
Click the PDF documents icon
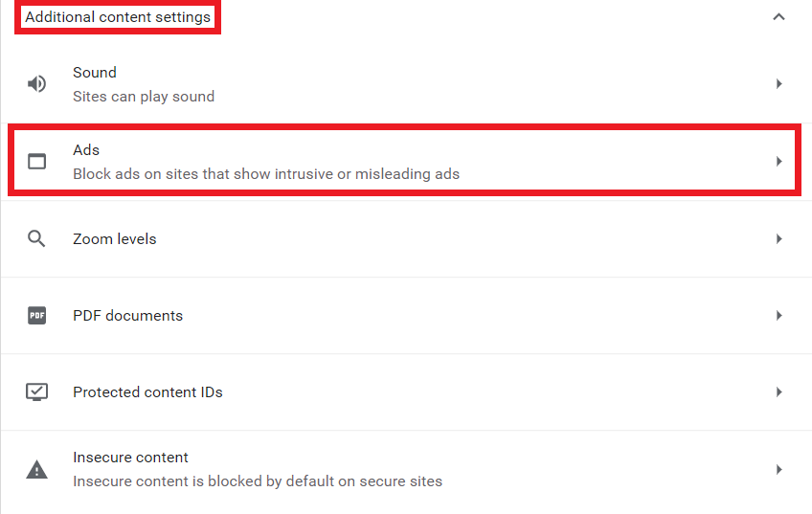pyautogui.click(x=36, y=315)
